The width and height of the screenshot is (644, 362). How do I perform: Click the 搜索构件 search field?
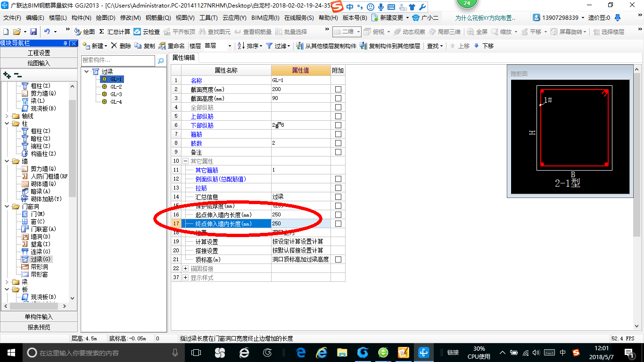tap(118, 60)
